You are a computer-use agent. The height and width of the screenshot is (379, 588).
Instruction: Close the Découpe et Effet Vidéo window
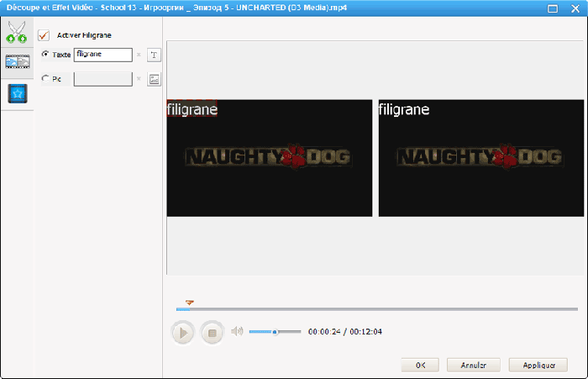[575, 8]
